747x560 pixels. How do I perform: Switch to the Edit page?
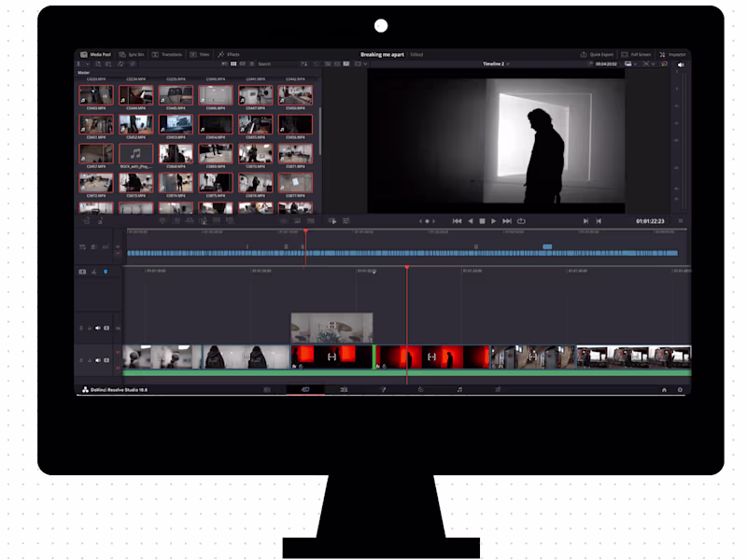click(344, 390)
